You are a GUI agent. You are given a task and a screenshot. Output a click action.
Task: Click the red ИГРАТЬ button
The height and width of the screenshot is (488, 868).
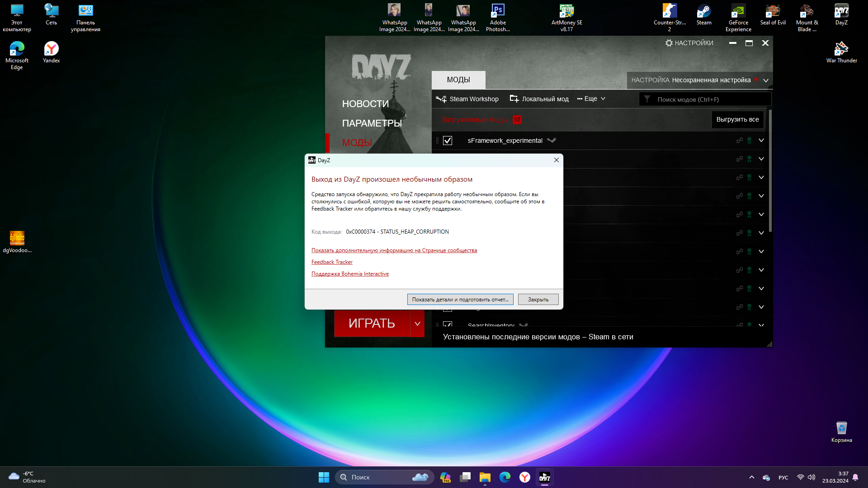click(372, 324)
